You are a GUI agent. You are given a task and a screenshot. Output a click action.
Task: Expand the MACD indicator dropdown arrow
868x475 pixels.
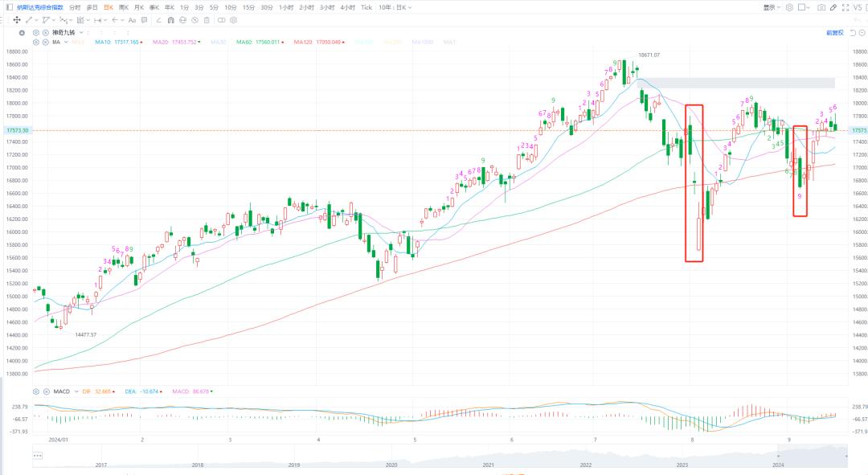coord(75,391)
